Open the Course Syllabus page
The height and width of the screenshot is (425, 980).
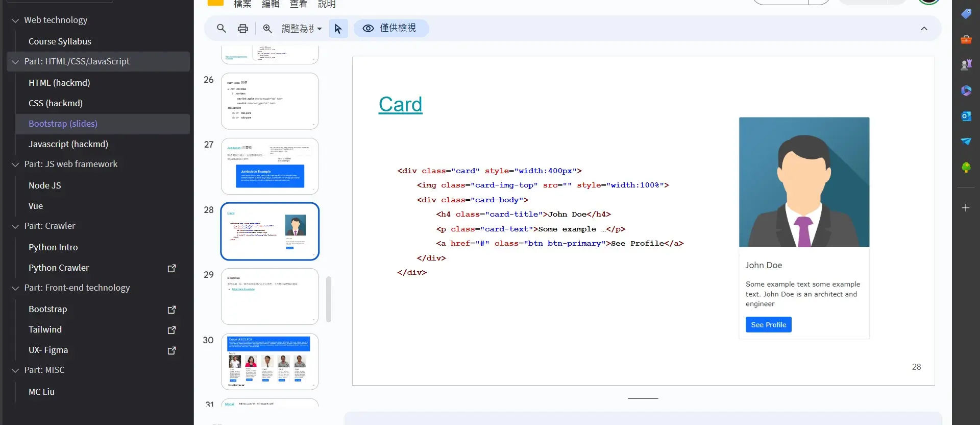coord(60,41)
